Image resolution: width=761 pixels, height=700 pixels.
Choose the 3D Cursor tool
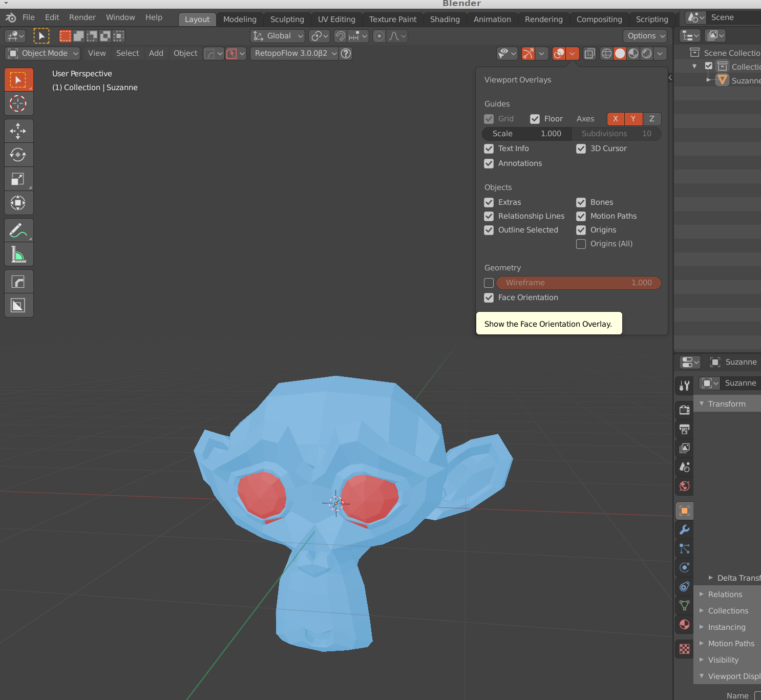coord(18,103)
